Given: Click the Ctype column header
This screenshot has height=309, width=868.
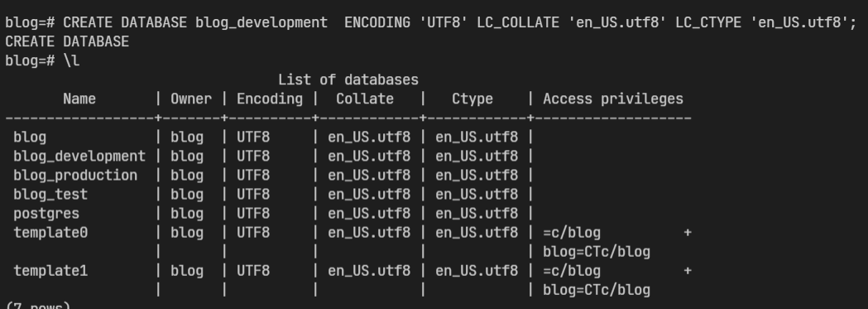Looking at the screenshot, I should (x=472, y=99).
